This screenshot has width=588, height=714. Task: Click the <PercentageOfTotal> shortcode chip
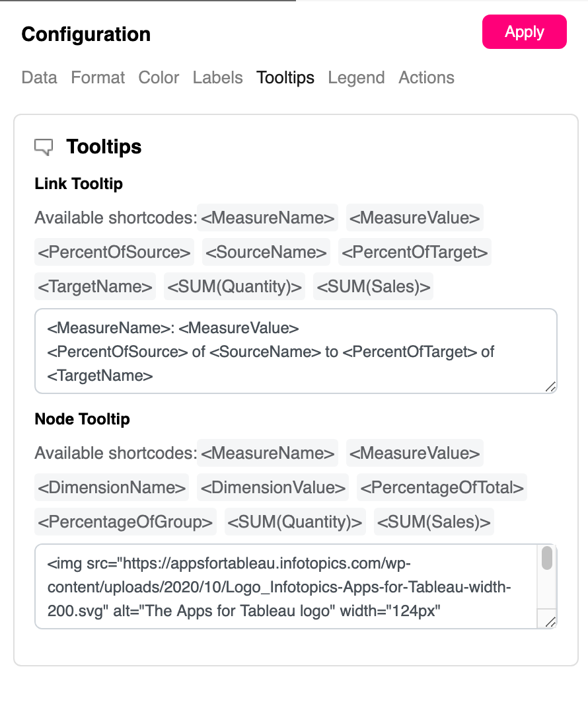442,488
